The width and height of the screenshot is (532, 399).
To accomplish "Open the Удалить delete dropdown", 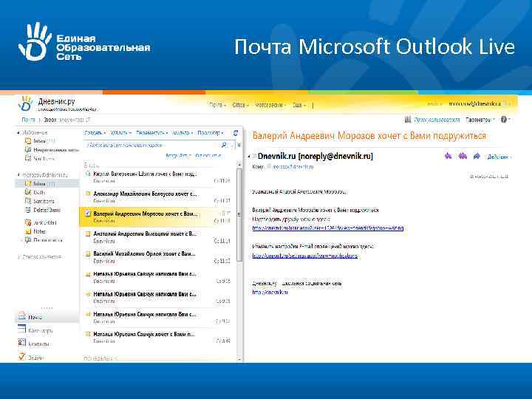I will coord(121,133).
